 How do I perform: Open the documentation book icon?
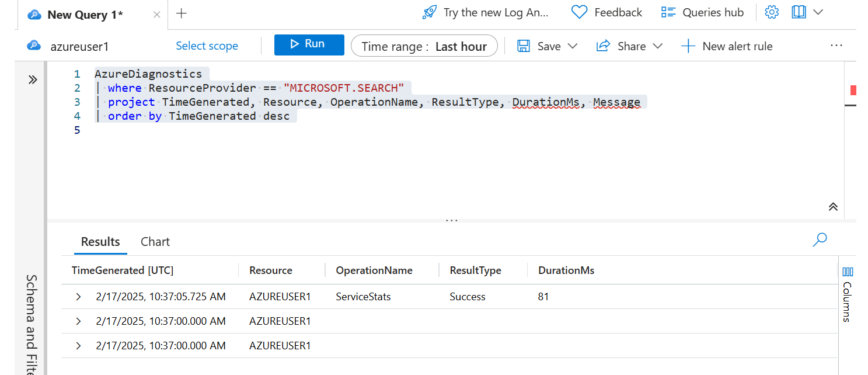799,12
